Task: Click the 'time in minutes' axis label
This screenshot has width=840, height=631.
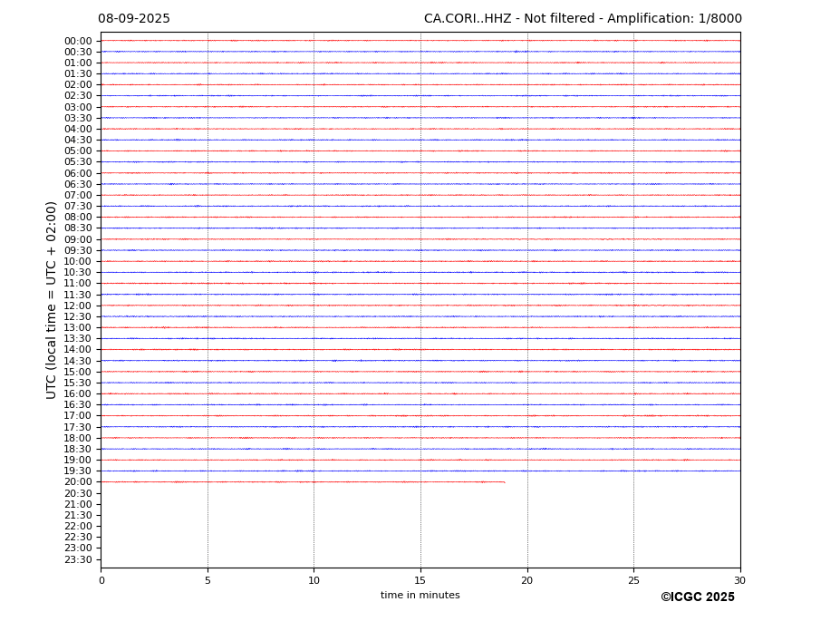Action: [x=420, y=595]
